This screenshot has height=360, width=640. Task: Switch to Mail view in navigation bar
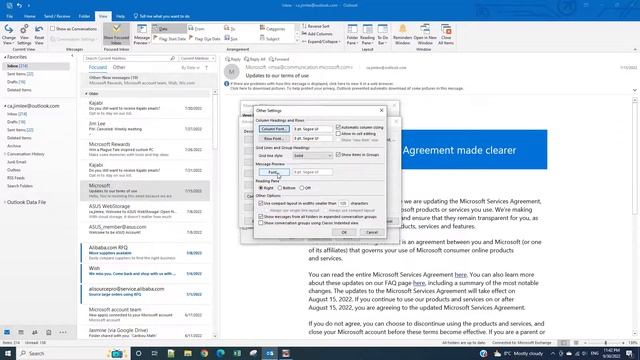7,332
